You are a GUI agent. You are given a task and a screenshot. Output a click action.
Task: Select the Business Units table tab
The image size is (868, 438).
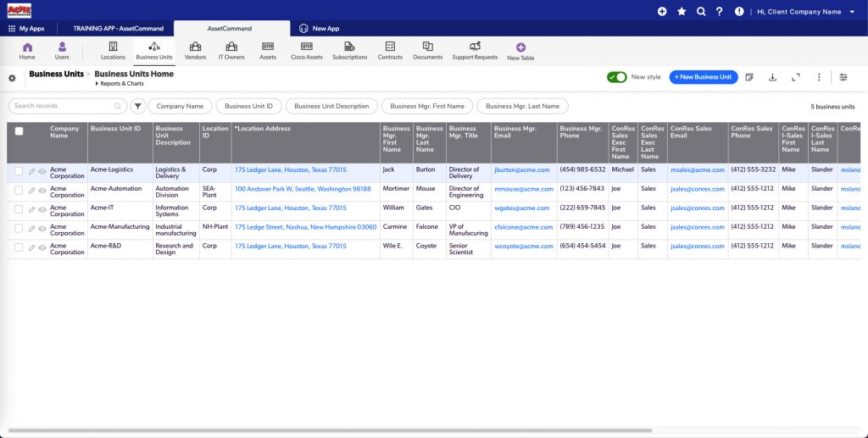coord(154,51)
